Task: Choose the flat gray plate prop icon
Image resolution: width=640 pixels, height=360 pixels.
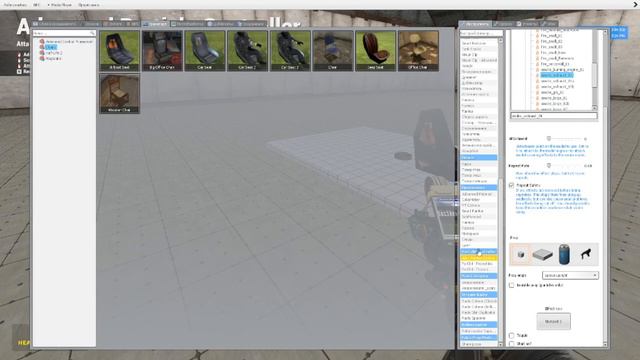Action: point(542,254)
